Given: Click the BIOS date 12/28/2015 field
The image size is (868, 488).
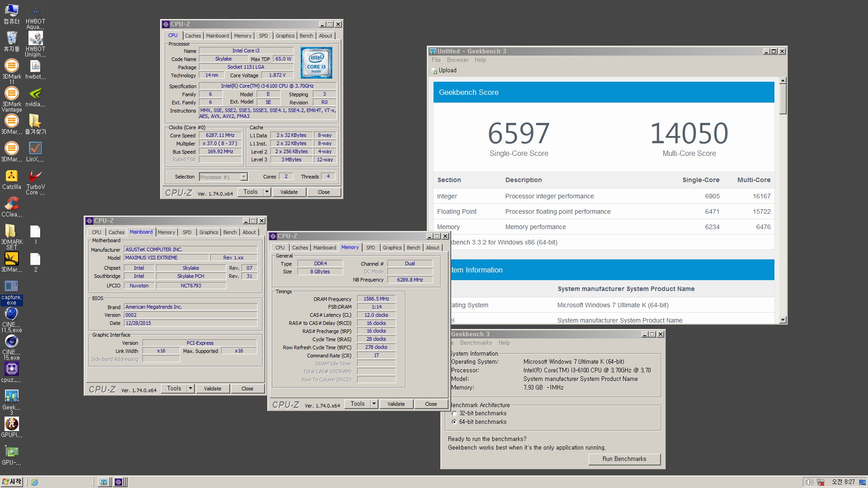Looking at the screenshot, I should click(191, 323).
